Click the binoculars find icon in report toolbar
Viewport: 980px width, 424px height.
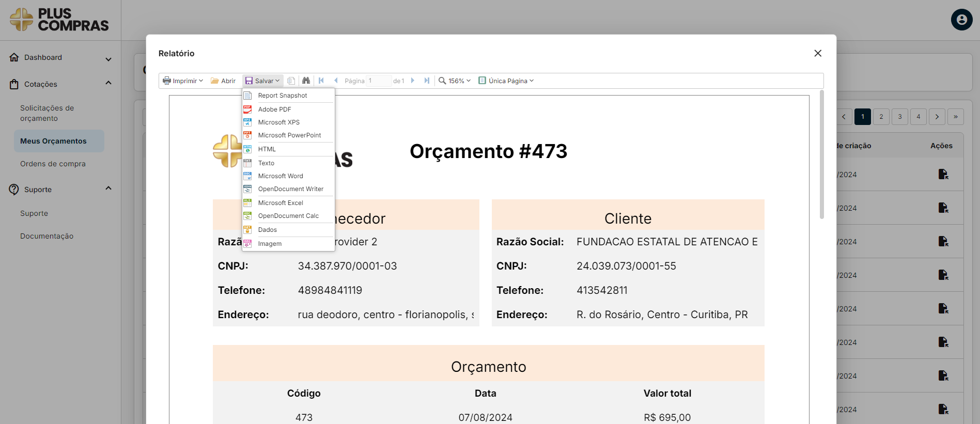pos(306,81)
